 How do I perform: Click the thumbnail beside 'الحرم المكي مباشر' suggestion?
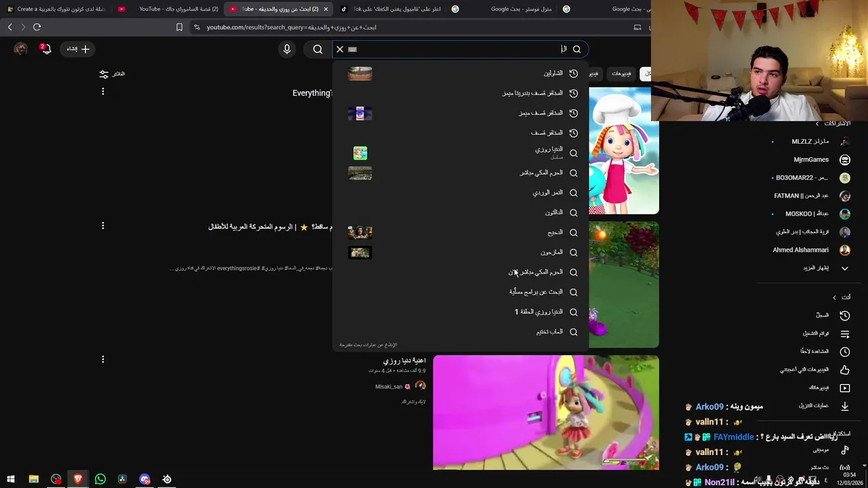tap(360, 173)
